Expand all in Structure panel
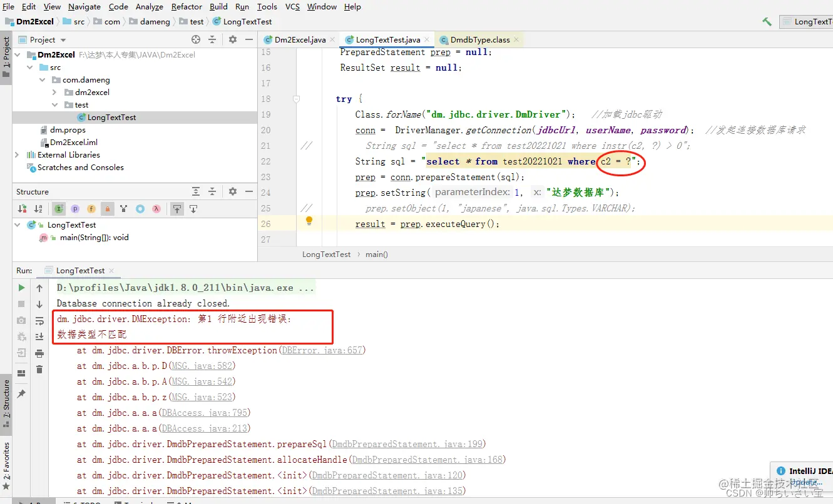833x504 pixels. (x=196, y=191)
